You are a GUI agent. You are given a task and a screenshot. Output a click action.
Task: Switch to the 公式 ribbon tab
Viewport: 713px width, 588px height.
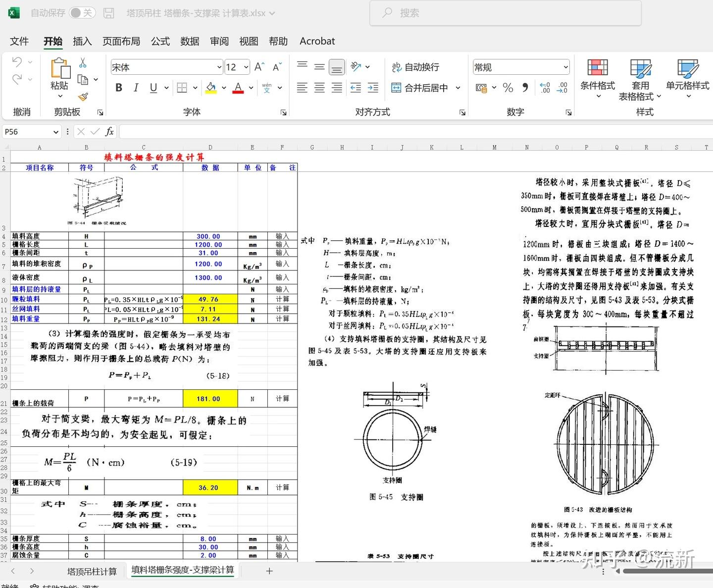tap(159, 41)
